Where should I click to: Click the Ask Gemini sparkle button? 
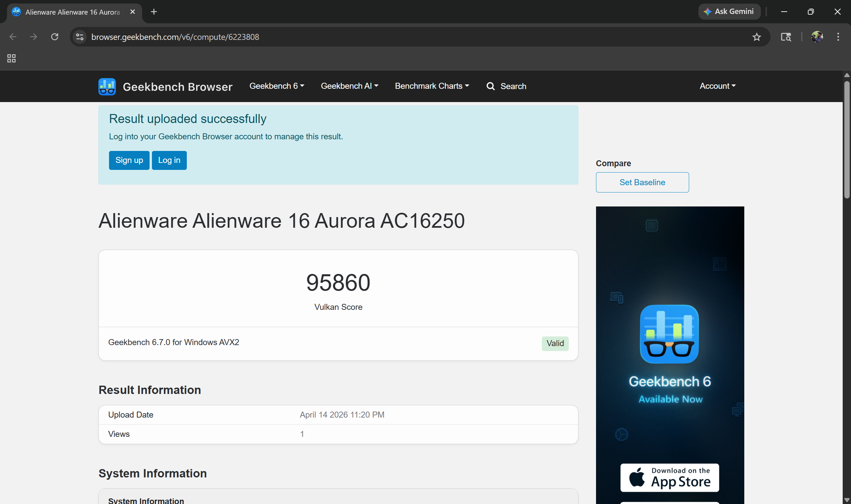click(x=729, y=12)
